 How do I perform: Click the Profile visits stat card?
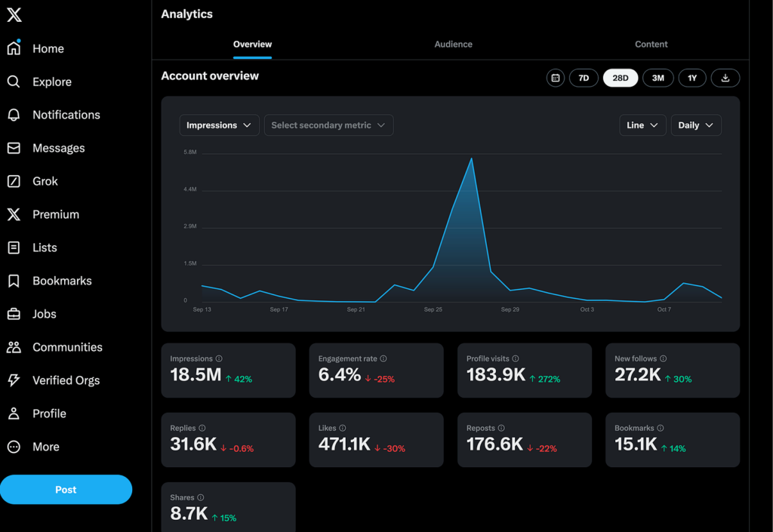click(525, 371)
